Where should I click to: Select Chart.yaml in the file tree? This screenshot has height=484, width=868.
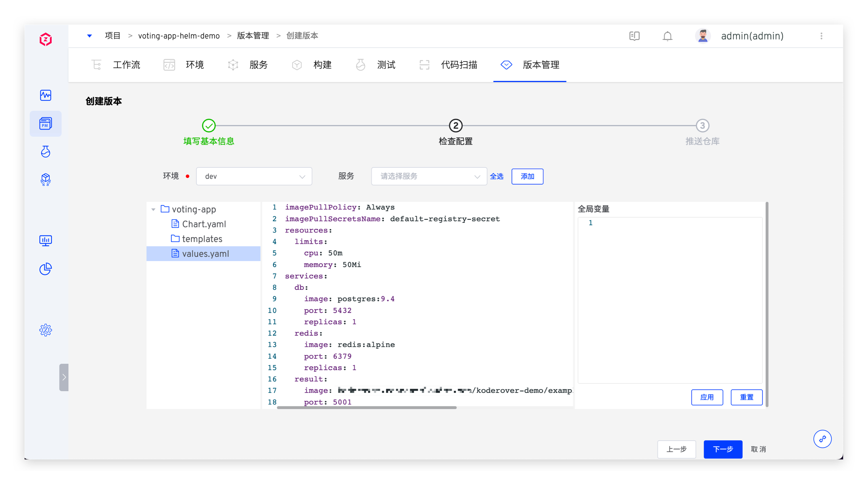(204, 224)
